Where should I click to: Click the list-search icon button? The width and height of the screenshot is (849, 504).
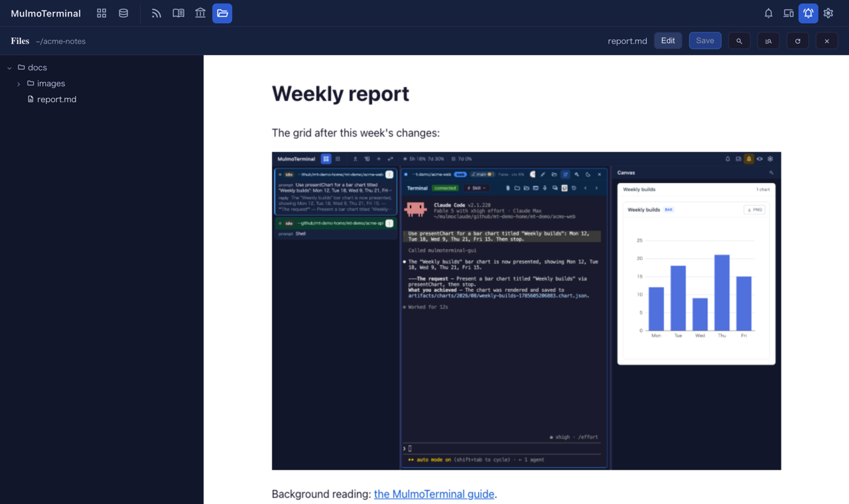(769, 41)
